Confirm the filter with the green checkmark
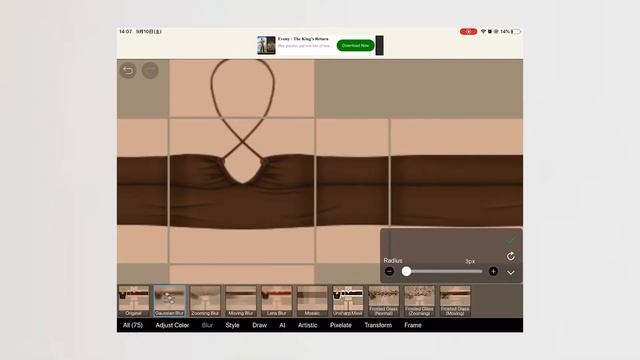This screenshot has height=360, width=640. pyautogui.click(x=511, y=240)
